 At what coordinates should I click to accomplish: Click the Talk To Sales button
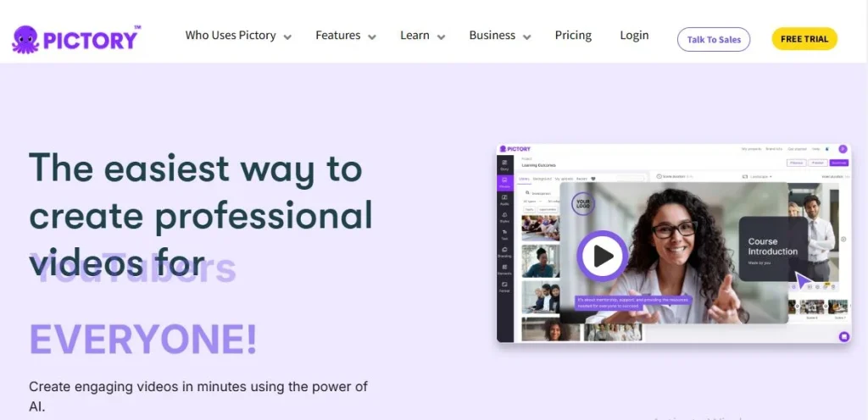coord(714,39)
